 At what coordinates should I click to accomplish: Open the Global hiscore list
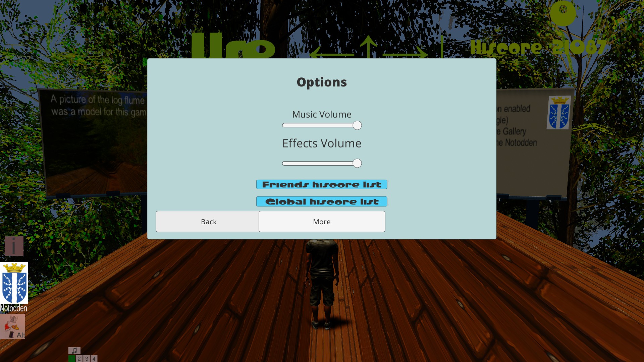pos(322,201)
